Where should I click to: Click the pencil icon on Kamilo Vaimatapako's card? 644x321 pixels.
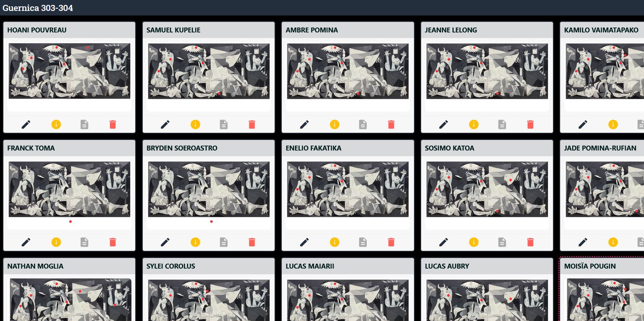pyautogui.click(x=583, y=124)
